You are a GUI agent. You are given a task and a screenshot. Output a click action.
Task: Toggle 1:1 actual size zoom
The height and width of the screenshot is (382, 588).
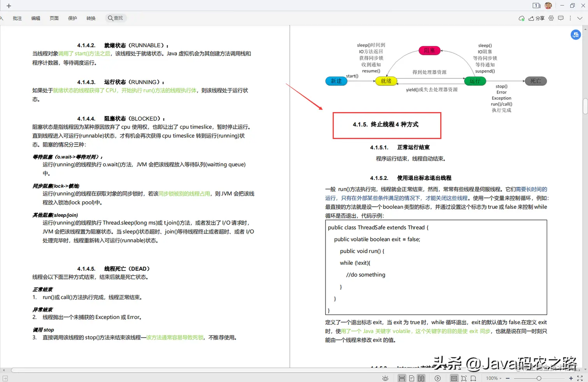tap(454, 378)
